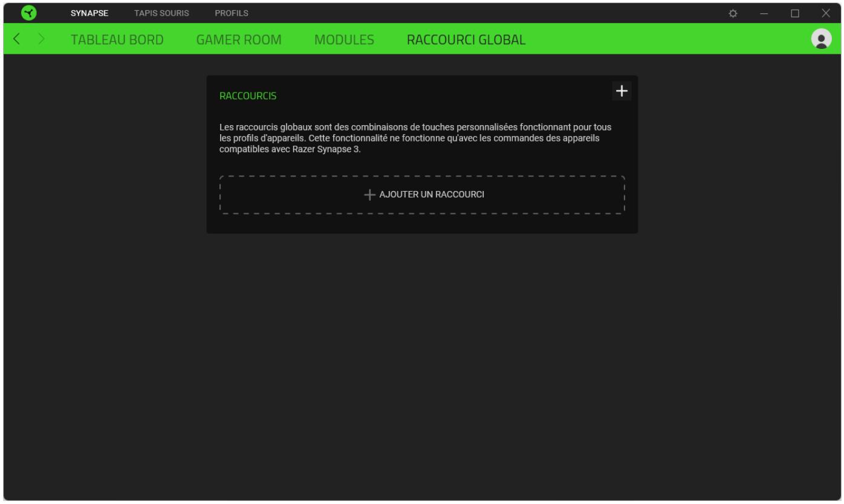Select the Raccourci Global section
Screen dimensions: 844x504
coord(466,40)
